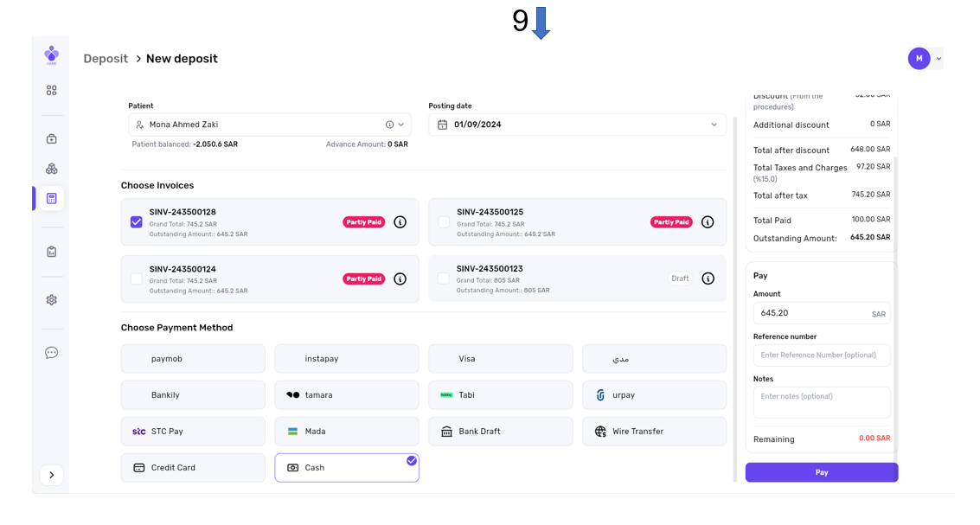
Task: Go back to Deposit breadcrumb
Action: [105, 59]
